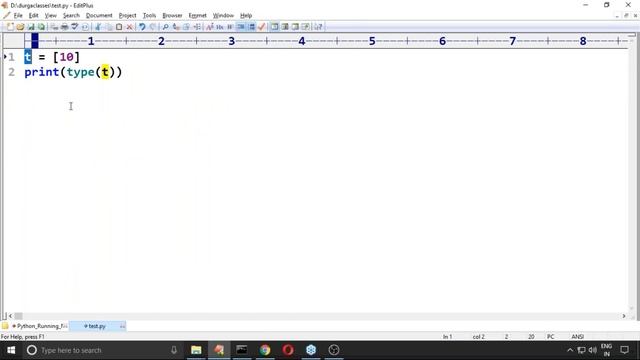The width and height of the screenshot is (640, 360).
Task: Open the Window menu
Action: coord(223,16)
